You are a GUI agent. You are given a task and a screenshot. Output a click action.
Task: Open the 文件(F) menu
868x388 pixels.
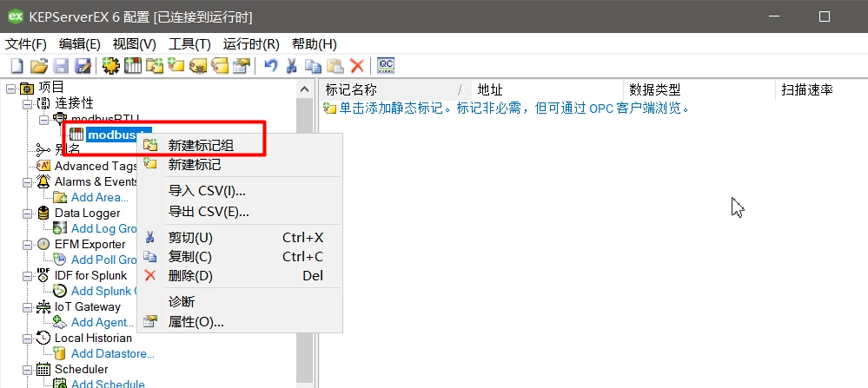[x=26, y=43]
